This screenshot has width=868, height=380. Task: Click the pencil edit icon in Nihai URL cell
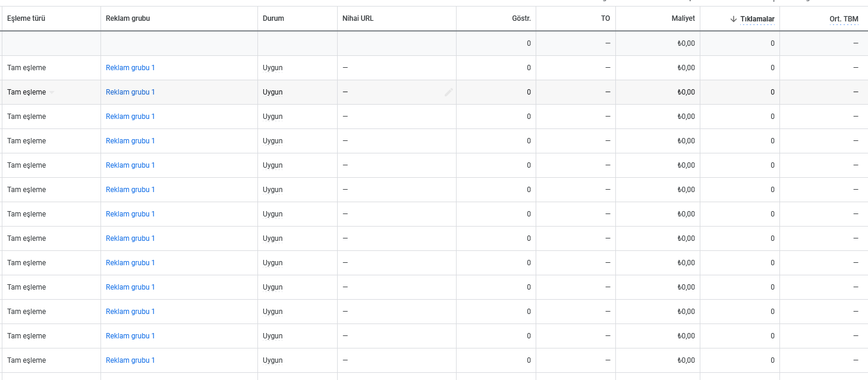pos(449,92)
